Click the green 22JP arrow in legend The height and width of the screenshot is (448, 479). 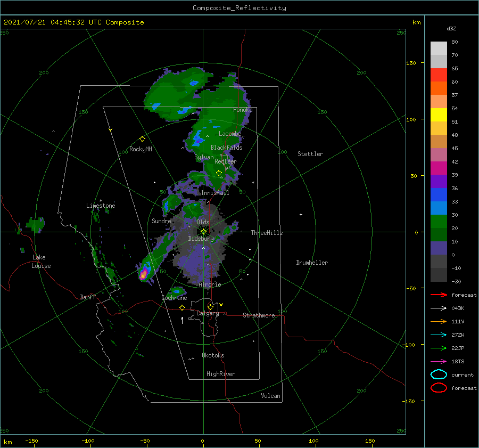[439, 348]
